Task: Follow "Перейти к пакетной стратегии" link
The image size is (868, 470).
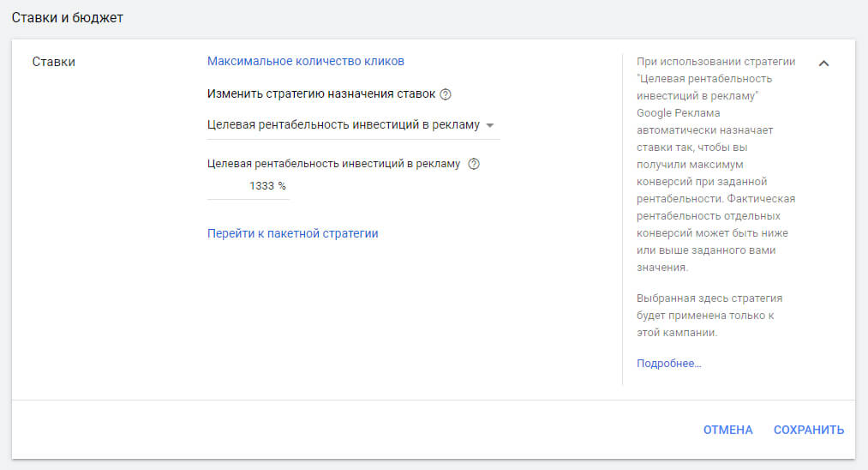Action: 292,233
